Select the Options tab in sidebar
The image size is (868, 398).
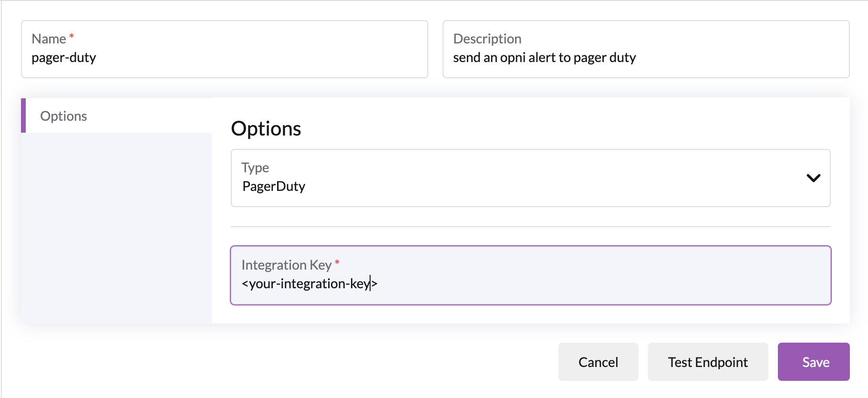pyautogui.click(x=116, y=115)
